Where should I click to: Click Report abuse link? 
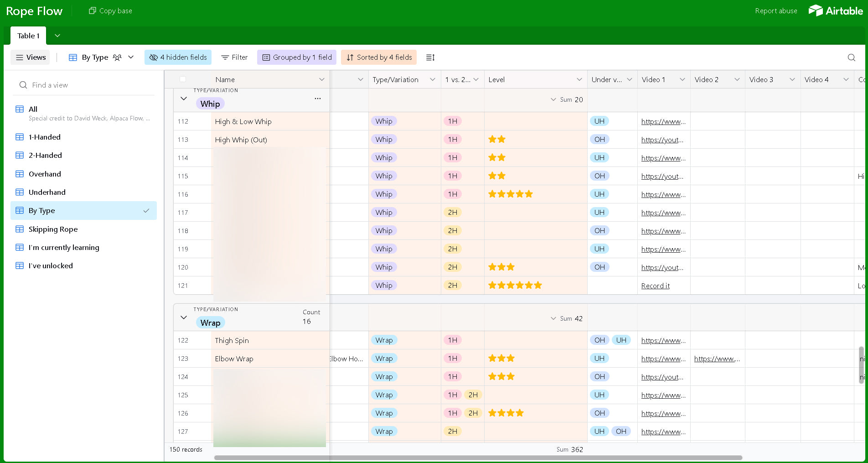(x=776, y=10)
